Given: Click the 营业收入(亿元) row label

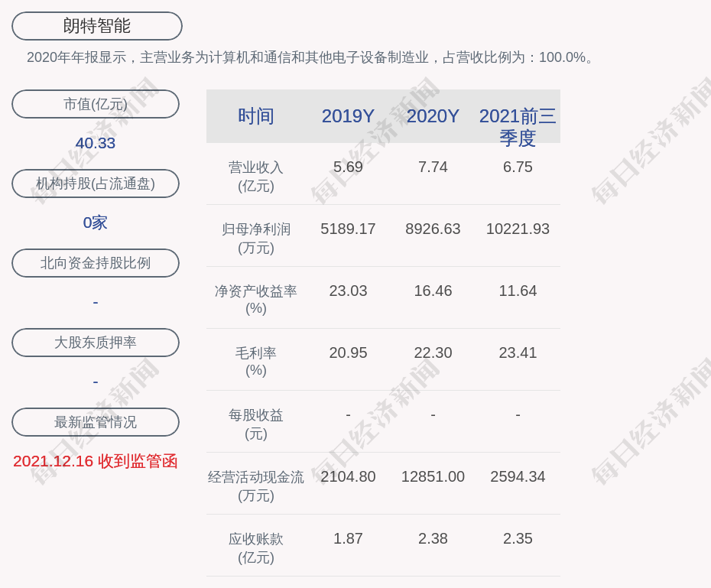Looking at the screenshot, I should click(256, 176).
